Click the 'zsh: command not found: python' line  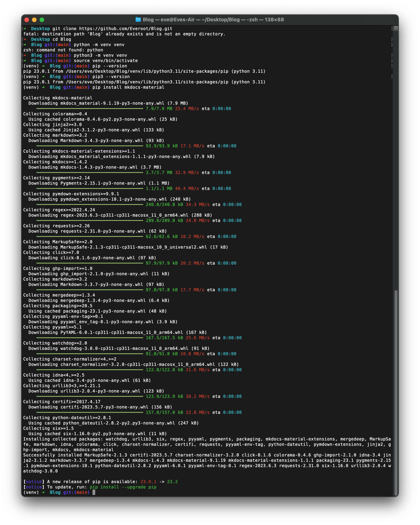pyautogui.click(x=63, y=50)
